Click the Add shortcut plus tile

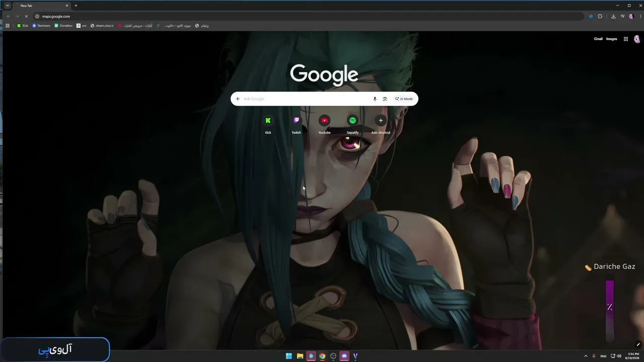coord(381,124)
